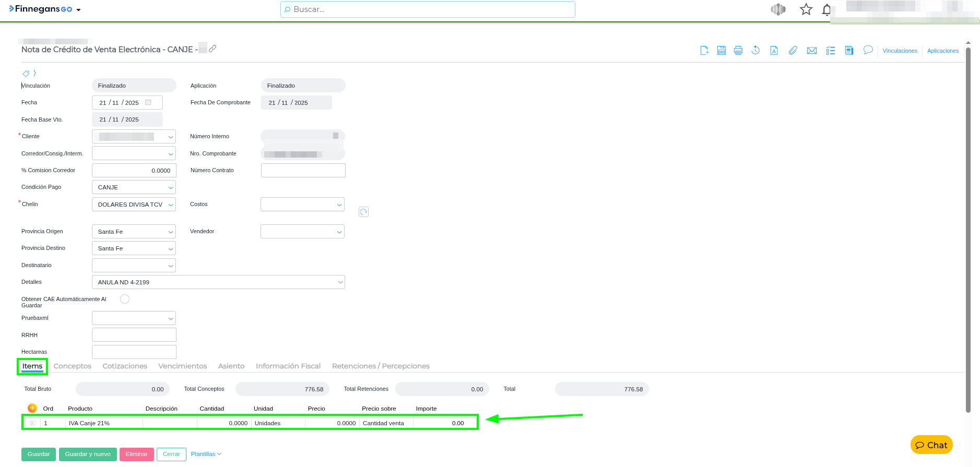Toggle Obtener CAE Automáticamente Al Guardar
Viewport: 980px width, 467px height.
(125, 299)
